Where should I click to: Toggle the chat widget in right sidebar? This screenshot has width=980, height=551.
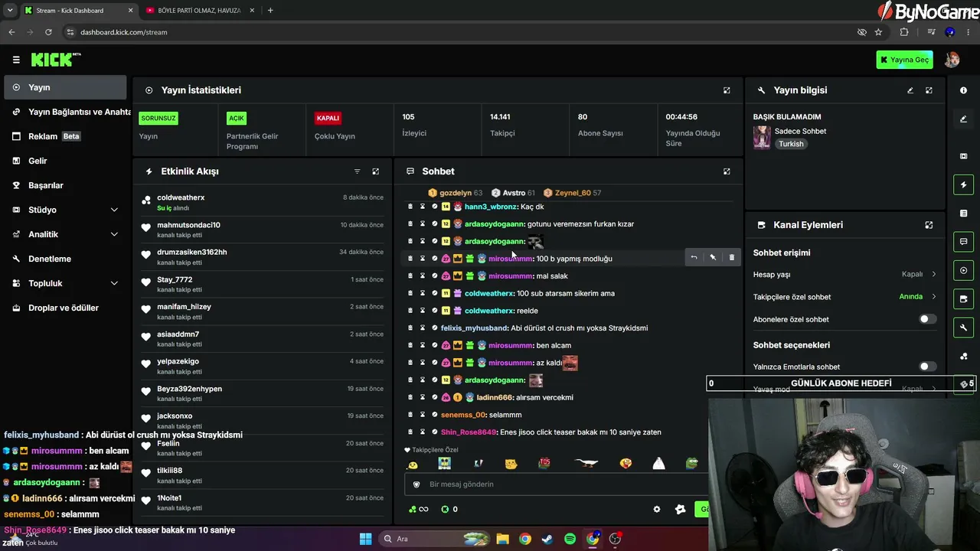pyautogui.click(x=963, y=242)
